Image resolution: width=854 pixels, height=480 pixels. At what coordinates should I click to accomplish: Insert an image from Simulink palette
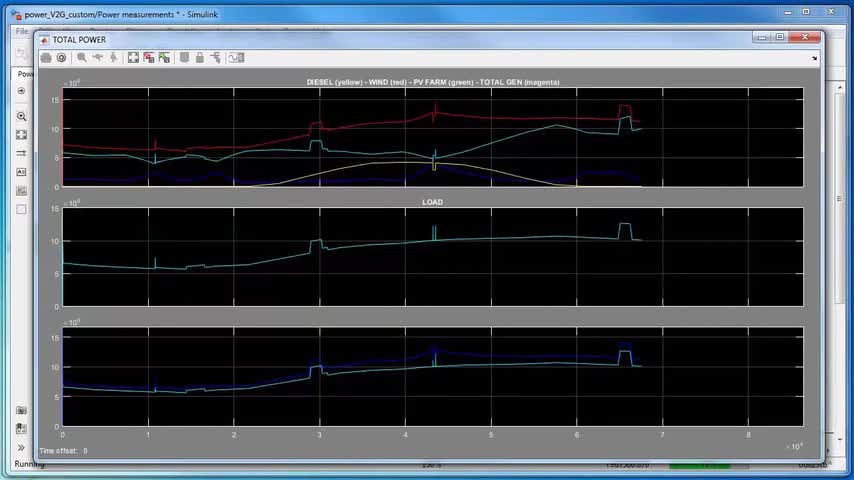pyautogui.click(x=21, y=191)
